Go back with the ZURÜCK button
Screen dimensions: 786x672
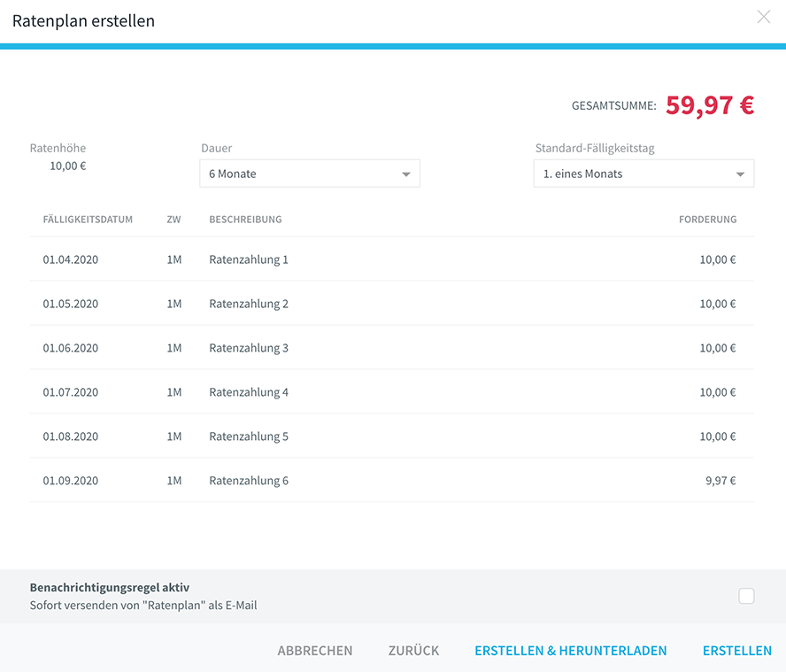pyautogui.click(x=413, y=651)
